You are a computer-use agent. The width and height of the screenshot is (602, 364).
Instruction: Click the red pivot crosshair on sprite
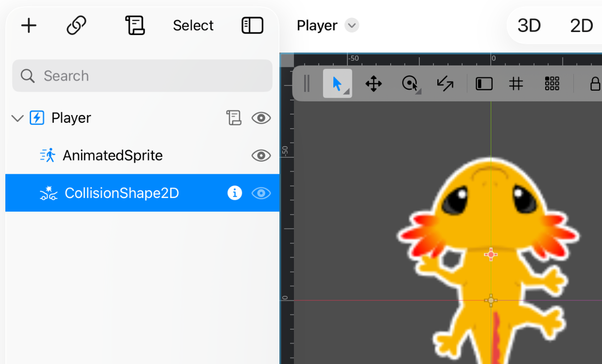coord(491,254)
